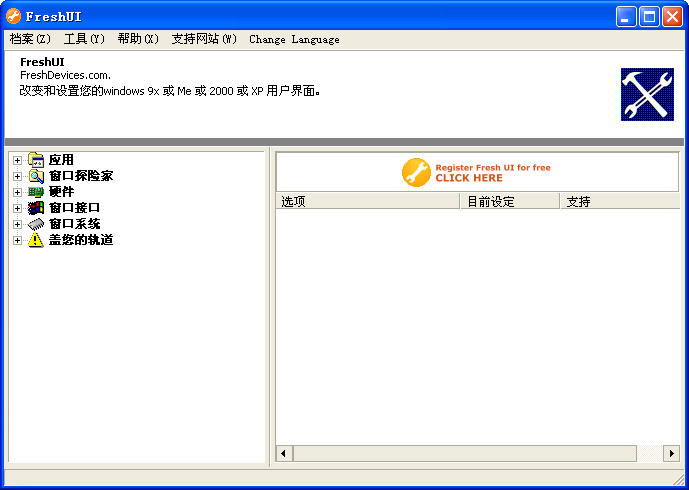
Task: Select the 应用 tree item label
Action: tap(61, 160)
